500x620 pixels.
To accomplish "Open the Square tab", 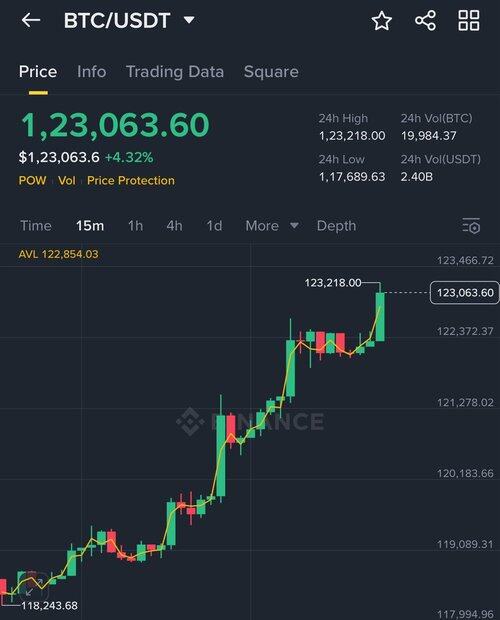I will click(x=271, y=72).
